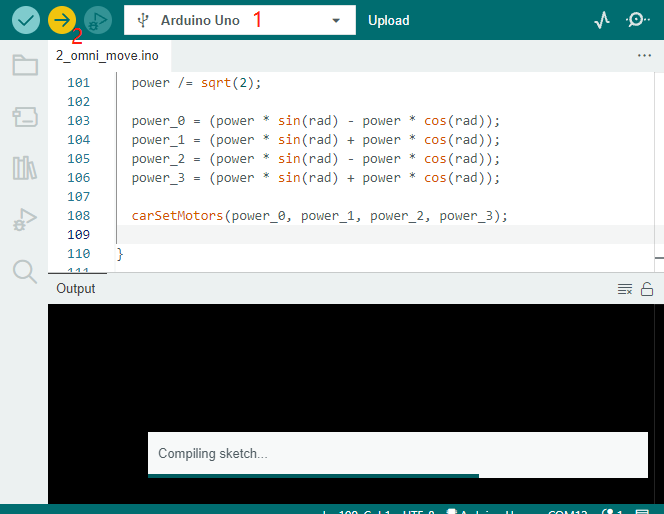664x514 pixels.
Task: Click the dropdown arrow in board selector
Action: click(x=336, y=20)
